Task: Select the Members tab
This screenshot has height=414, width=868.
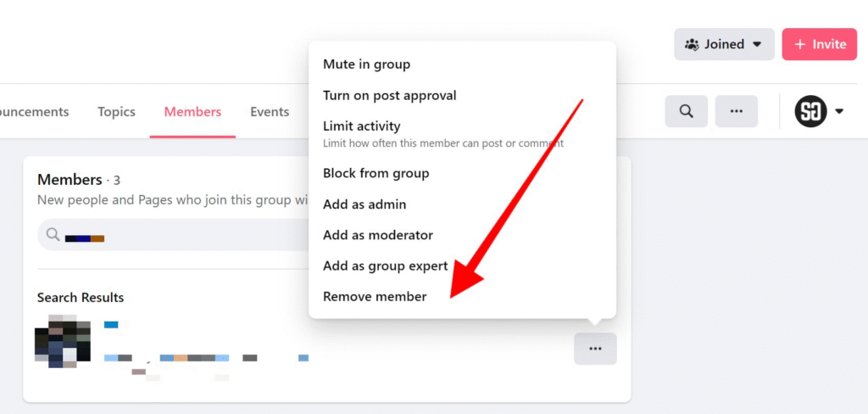Action: click(192, 112)
